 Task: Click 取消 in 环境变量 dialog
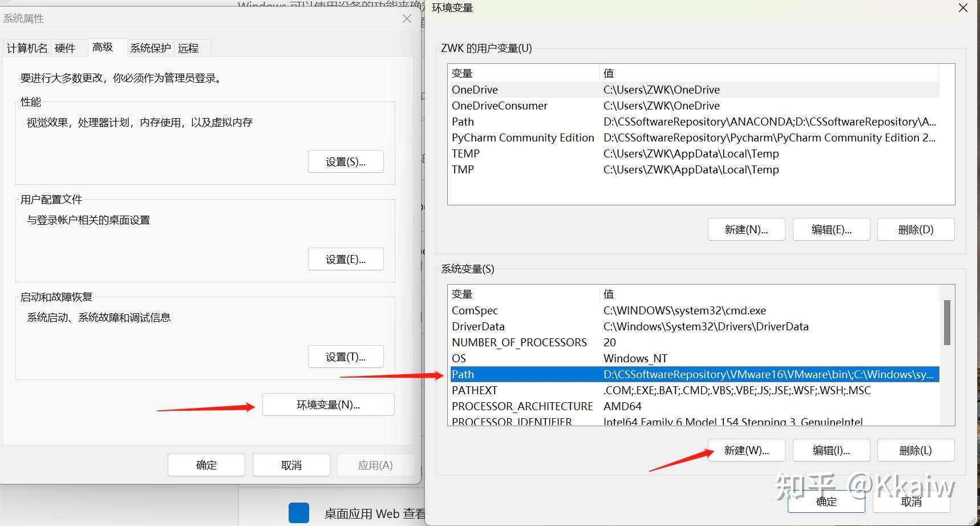click(911, 501)
